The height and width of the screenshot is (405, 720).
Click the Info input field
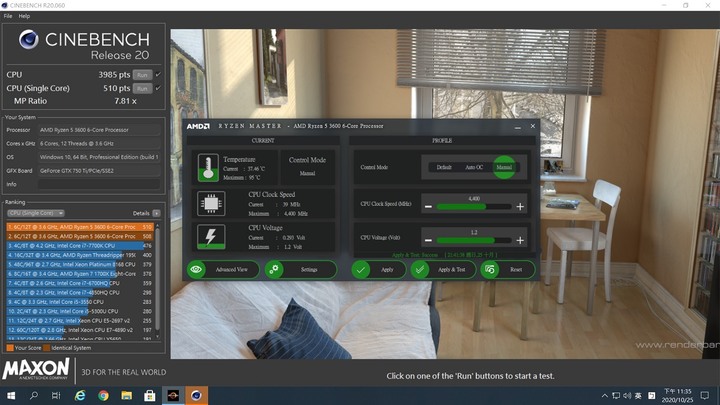point(99,184)
